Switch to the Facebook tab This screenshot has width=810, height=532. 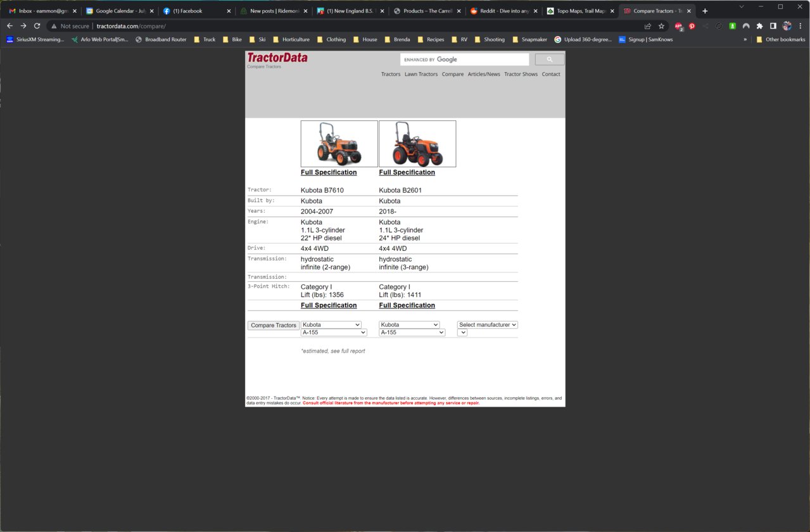click(196, 11)
